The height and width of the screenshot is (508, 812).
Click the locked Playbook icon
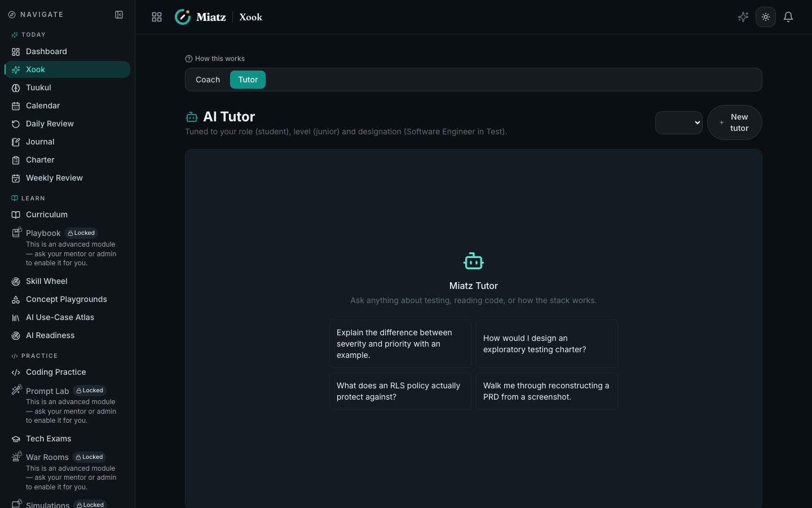pos(16,232)
